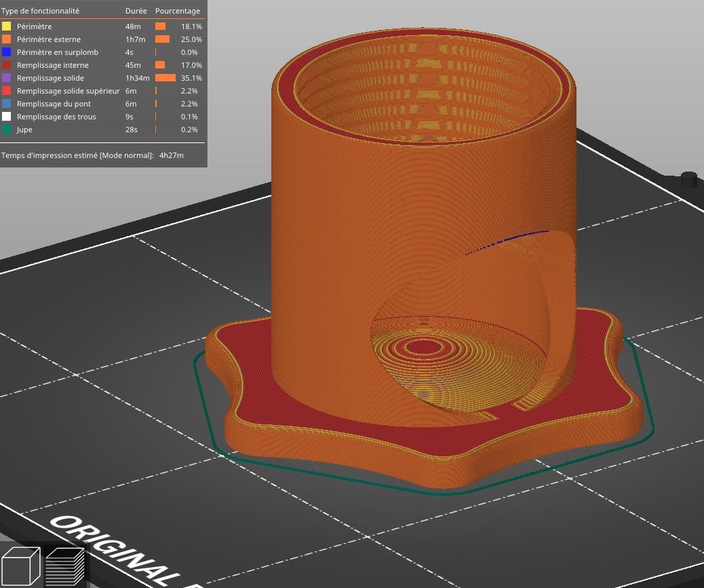This screenshot has height=588, width=704.
Task: Click the Type de fonctionnalité header
Action: pyautogui.click(x=40, y=11)
